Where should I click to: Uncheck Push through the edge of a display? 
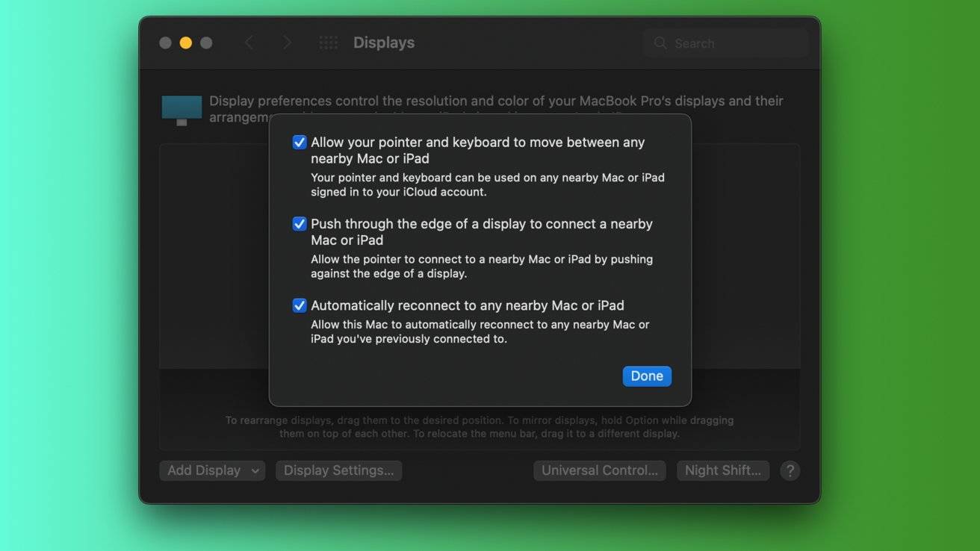300,224
